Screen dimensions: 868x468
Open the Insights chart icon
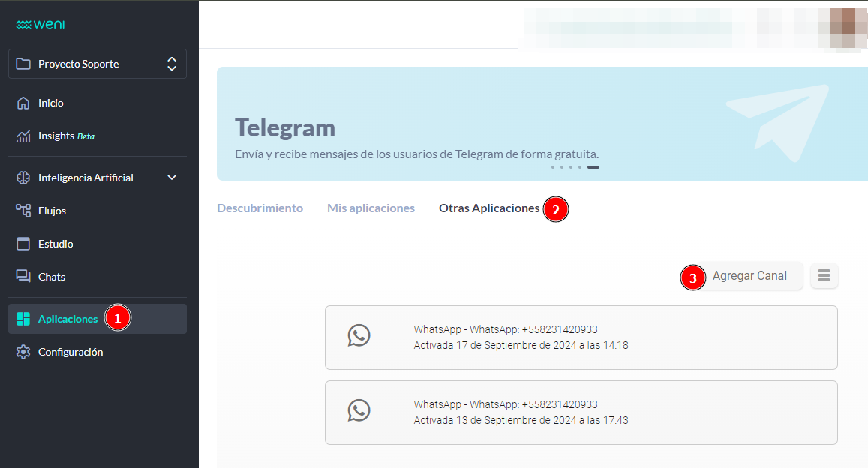(x=23, y=136)
